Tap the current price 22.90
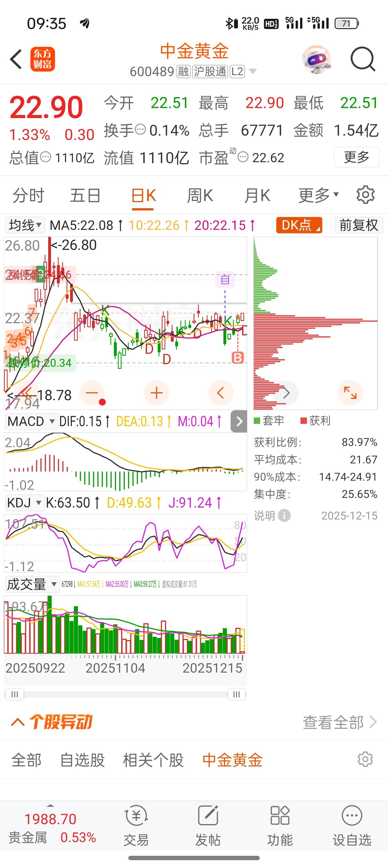Viewport: 388px width, 868px height. (46, 107)
